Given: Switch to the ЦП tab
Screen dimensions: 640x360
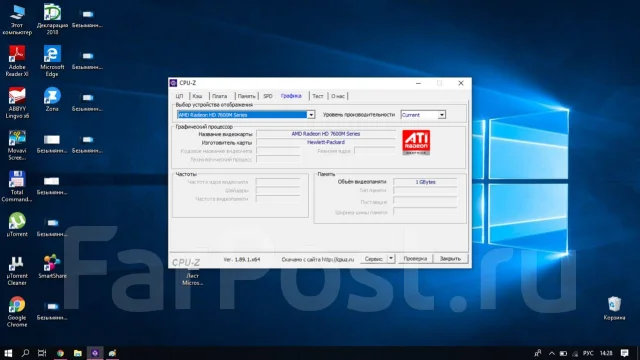Looking at the screenshot, I should pyautogui.click(x=179, y=96).
